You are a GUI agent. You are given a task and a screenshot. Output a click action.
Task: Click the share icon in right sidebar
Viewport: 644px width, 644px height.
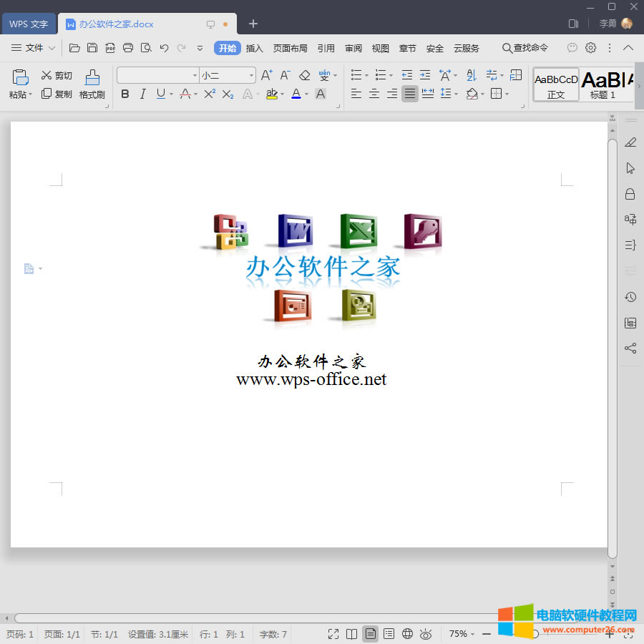[x=630, y=348]
